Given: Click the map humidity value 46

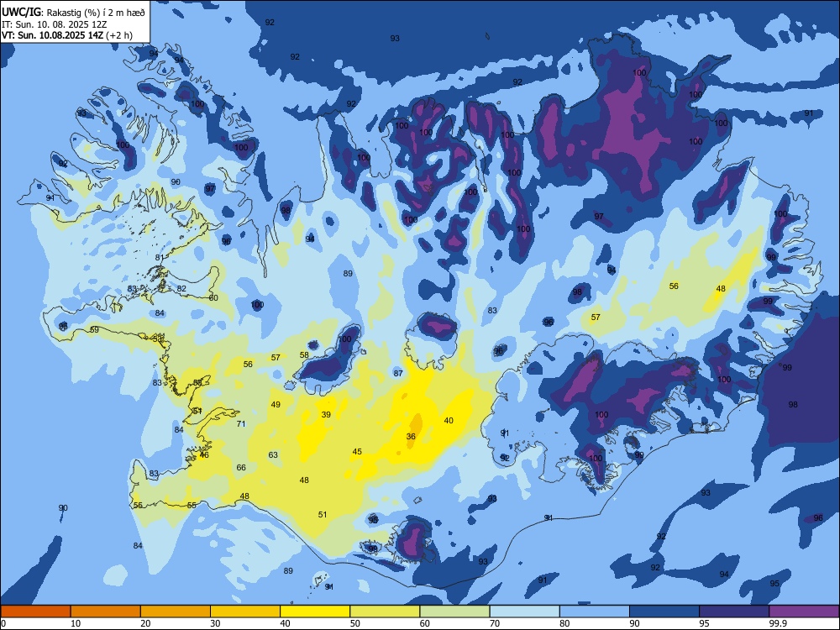Looking at the screenshot, I should (x=204, y=455).
